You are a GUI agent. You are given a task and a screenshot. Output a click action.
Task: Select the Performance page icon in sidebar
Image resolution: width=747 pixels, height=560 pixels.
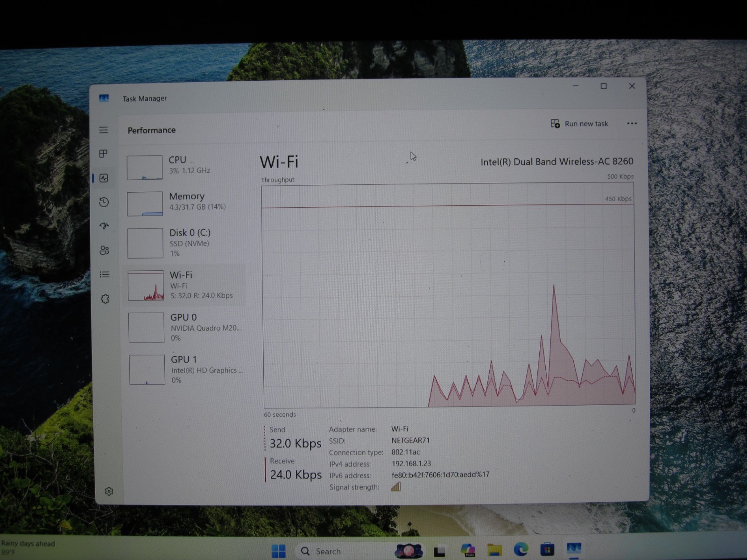pos(104,178)
